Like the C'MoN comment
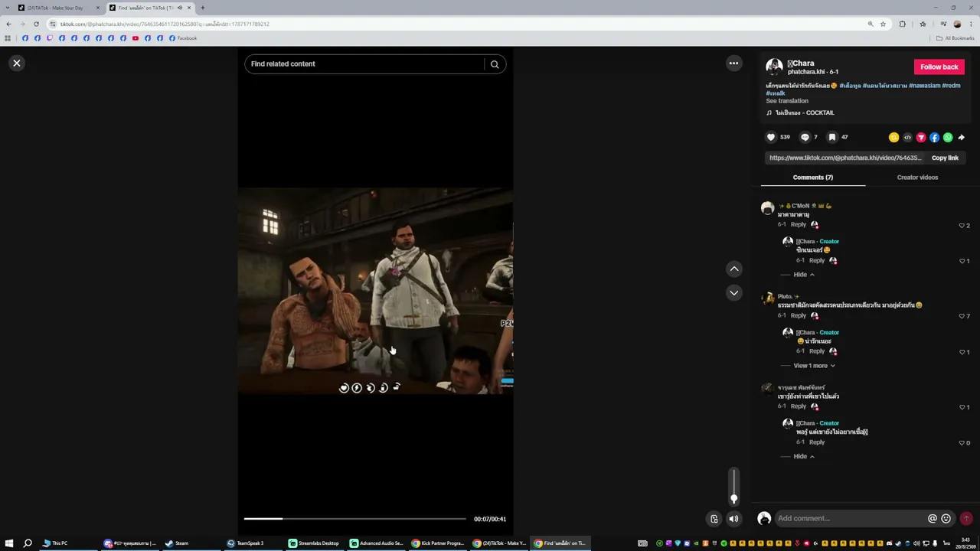This screenshot has width=980, height=551. tap(962, 226)
